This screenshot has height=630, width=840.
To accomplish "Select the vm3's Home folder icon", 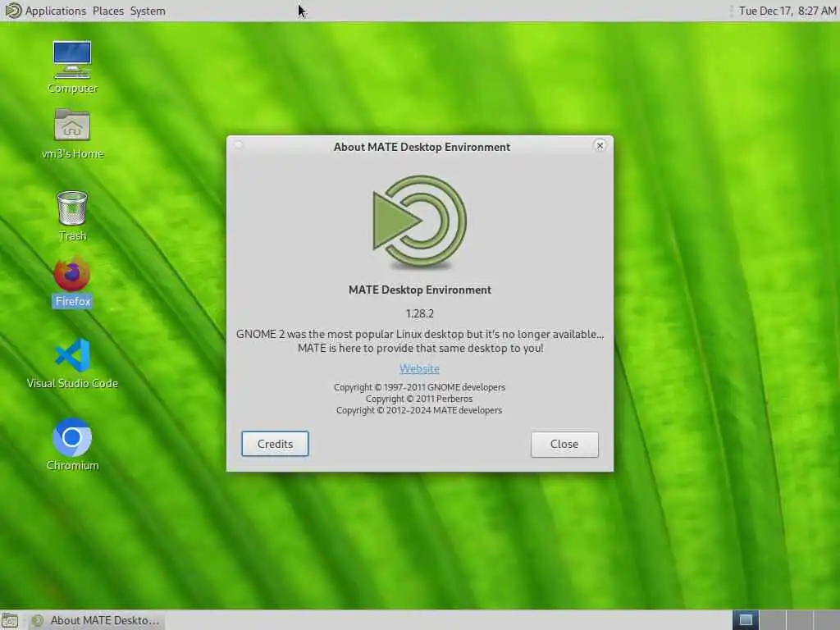I will coord(72,134).
